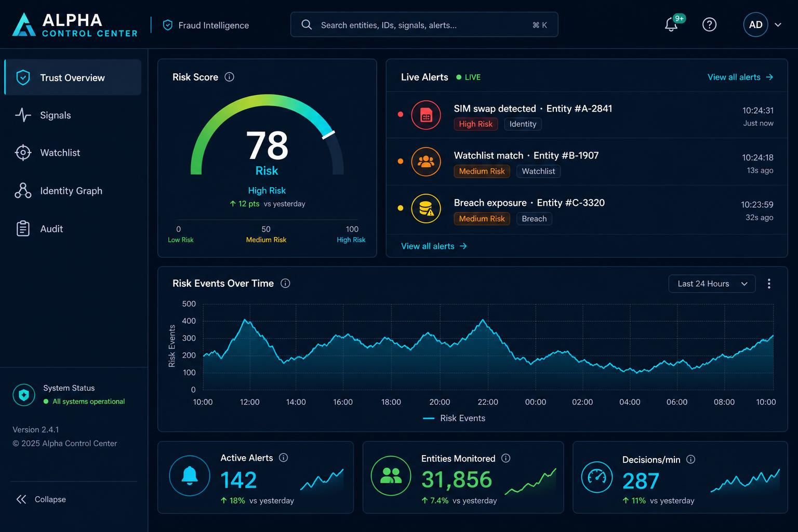Open the chart more options kebab menu
The image size is (798, 532).
769,284
